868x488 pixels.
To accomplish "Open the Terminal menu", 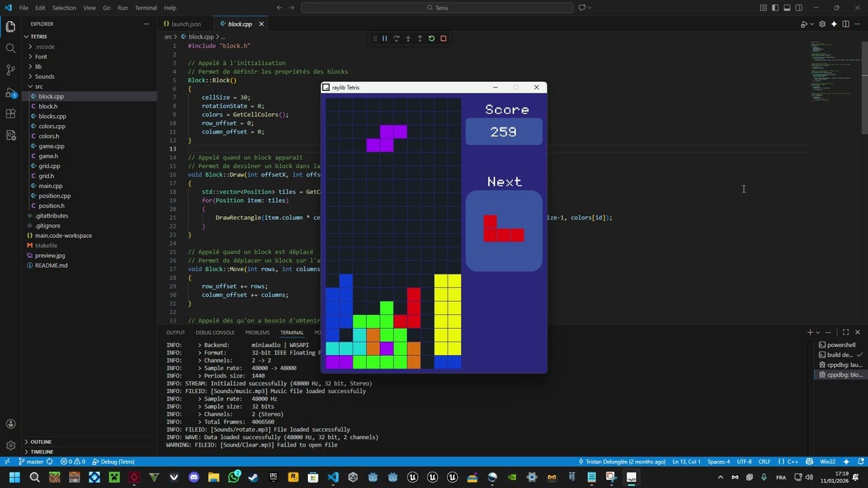I will tap(146, 8).
